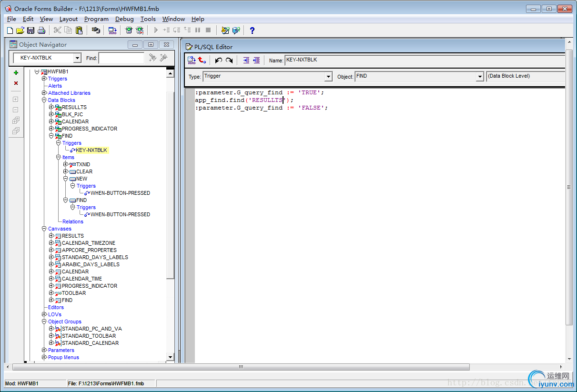Open a form with the folder icon
The height and width of the screenshot is (392, 577).
(20, 30)
